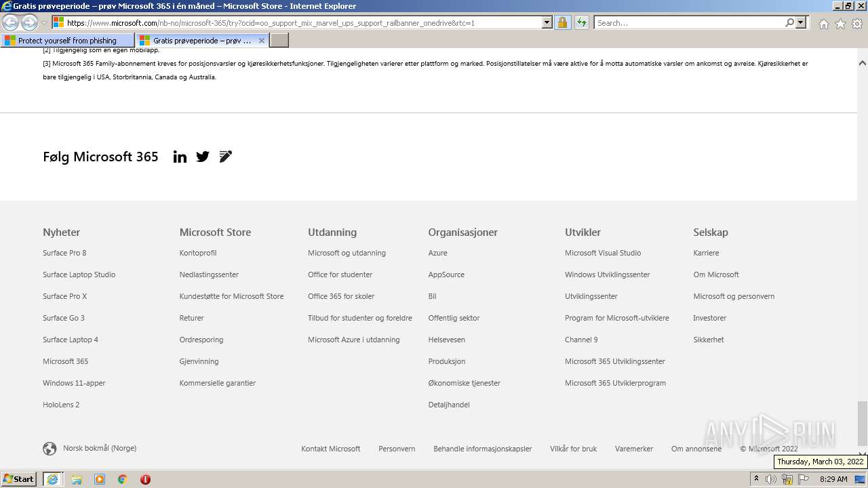The height and width of the screenshot is (488, 868).
Task: Focus the browser Search box
Action: point(690,23)
